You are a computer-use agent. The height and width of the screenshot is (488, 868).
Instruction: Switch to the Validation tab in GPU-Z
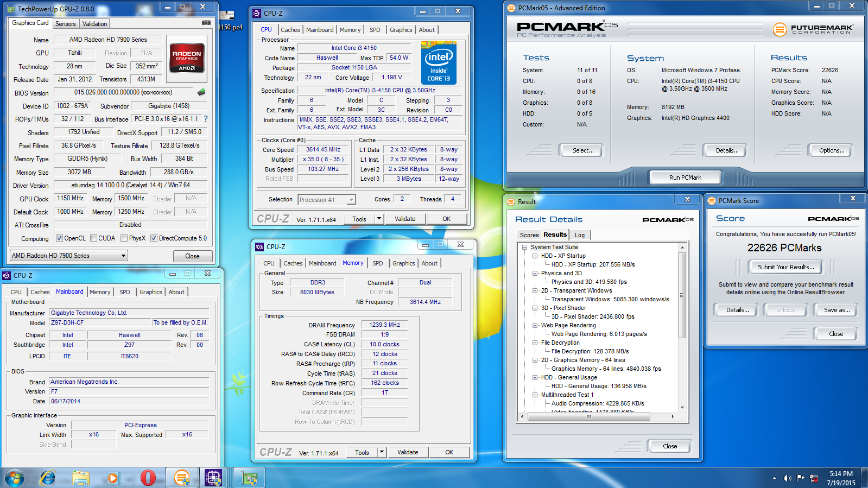95,24
